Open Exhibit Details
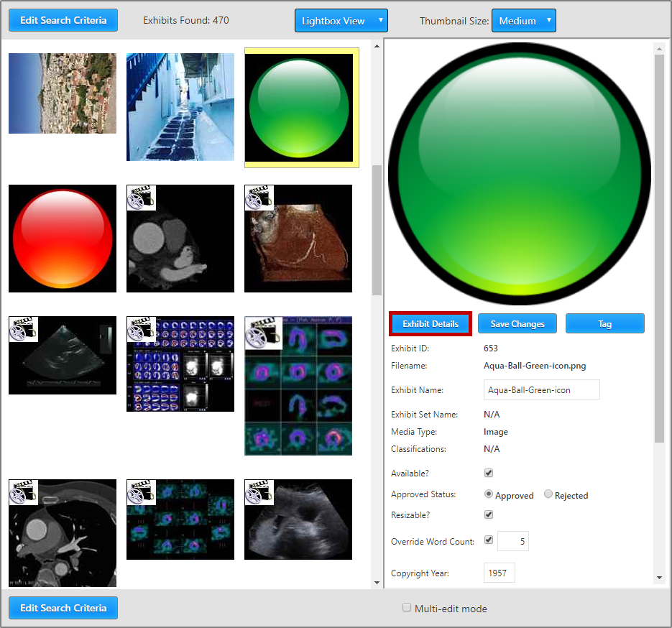The width and height of the screenshot is (672, 628). 431,324
